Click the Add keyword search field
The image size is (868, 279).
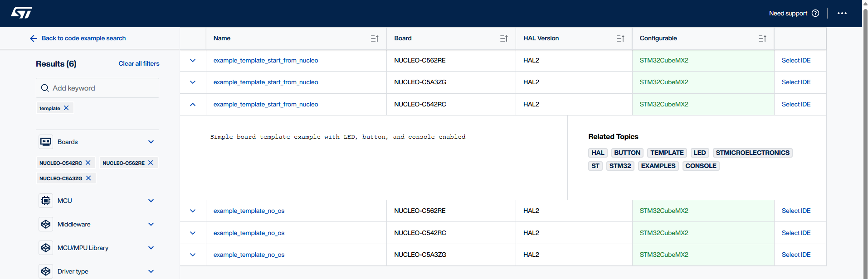click(x=103, y=88)
